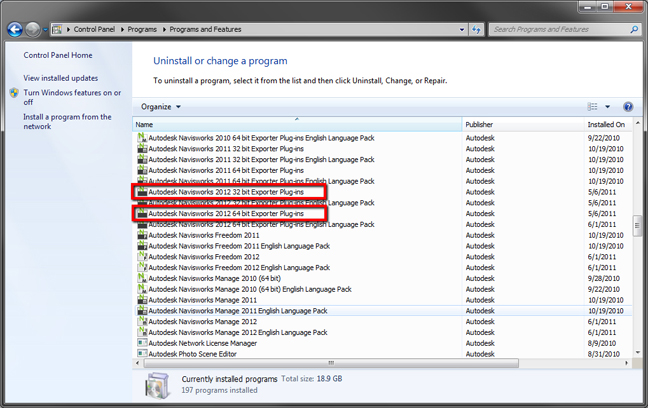This screenshot has height=408, width=648.
Task: Click icon of Navisworks Manage 2012 English Language Pack
Action: pos(142,332)
